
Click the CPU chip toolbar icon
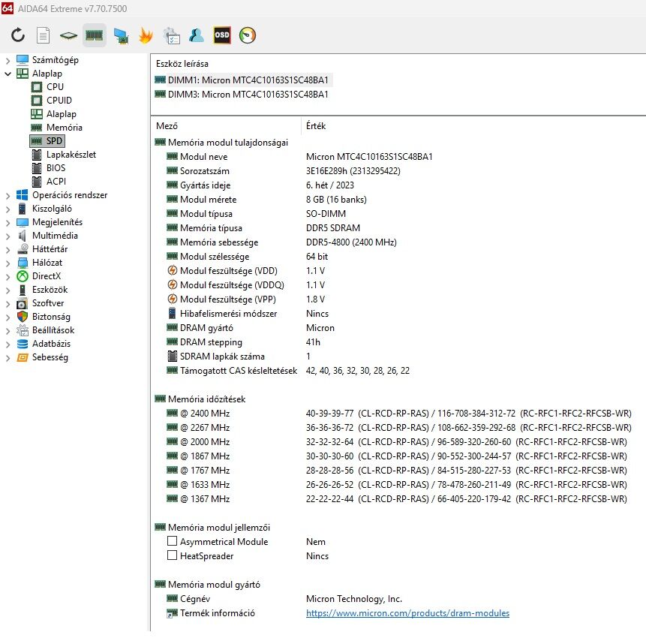tap(68, 35)
